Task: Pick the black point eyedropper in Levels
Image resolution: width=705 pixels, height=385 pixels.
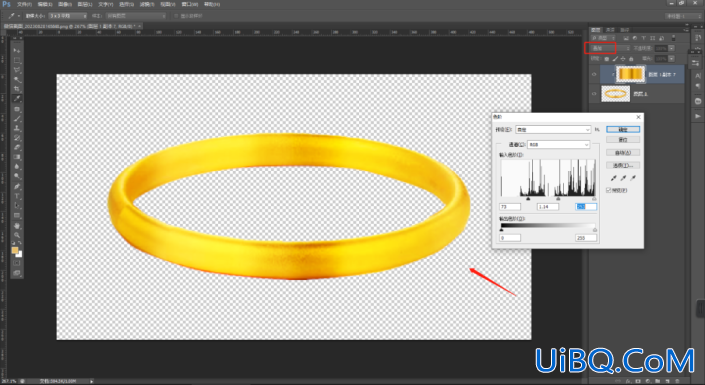Action: click(x=613, y=178)
